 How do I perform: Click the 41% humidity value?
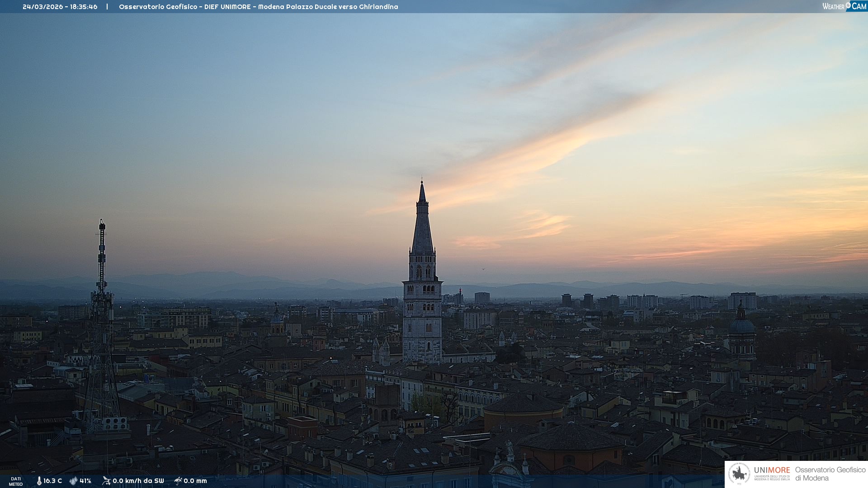(85, 481)
